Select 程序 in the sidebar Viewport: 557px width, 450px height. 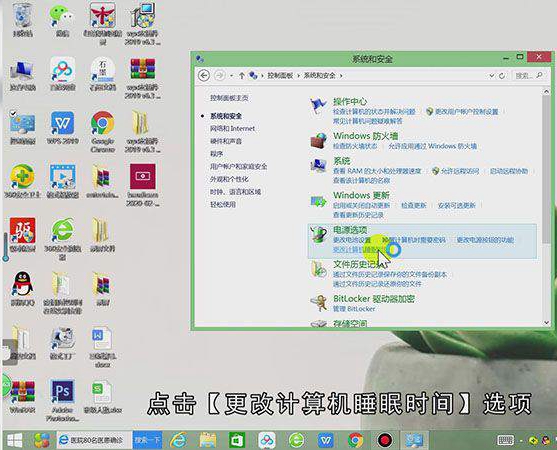coord(216,154)
